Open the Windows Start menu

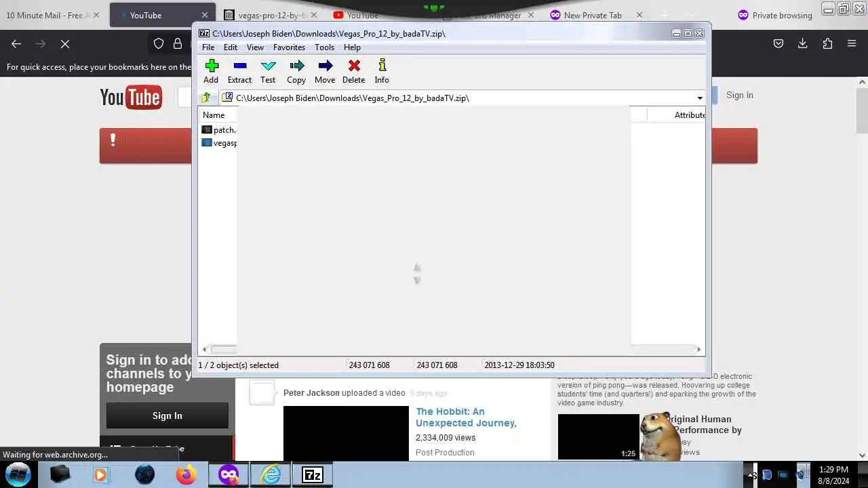point(18,474)
